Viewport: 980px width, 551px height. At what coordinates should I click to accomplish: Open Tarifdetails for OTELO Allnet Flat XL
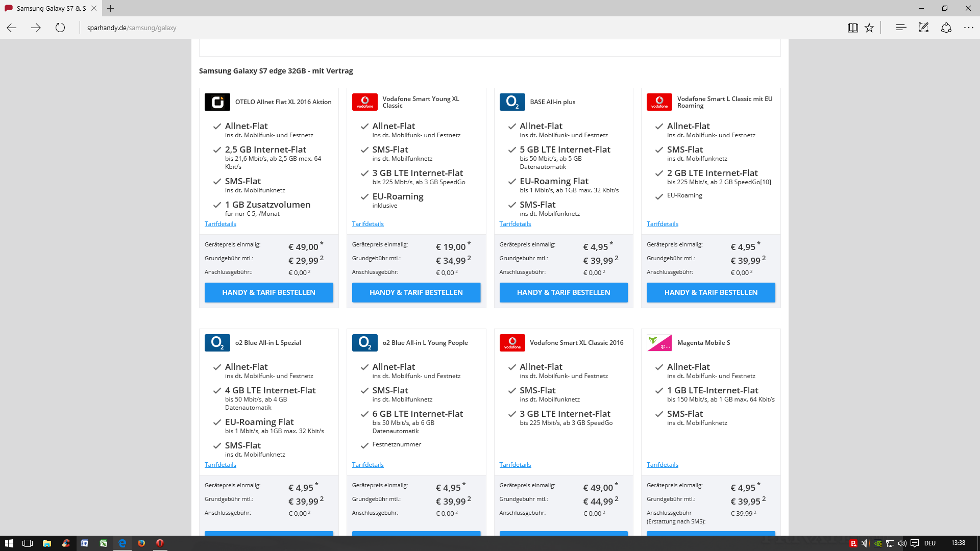220,224
